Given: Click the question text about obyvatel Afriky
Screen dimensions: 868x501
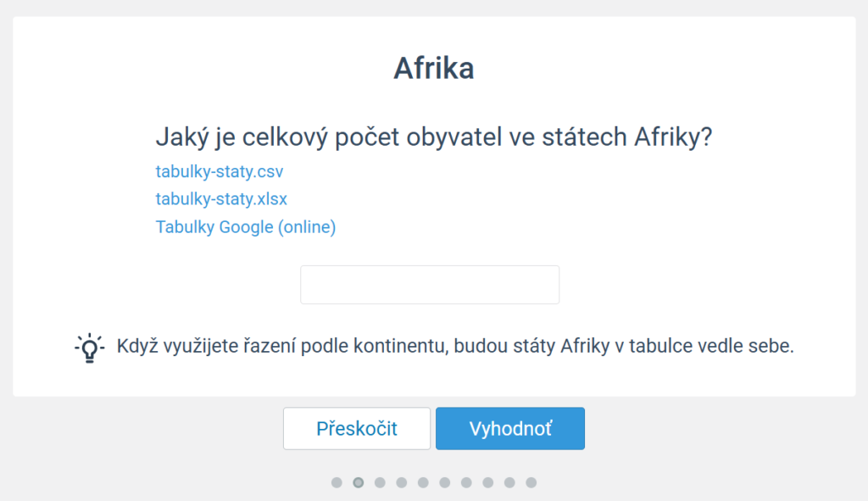Looking at the screenshot, I should (434, 136).
